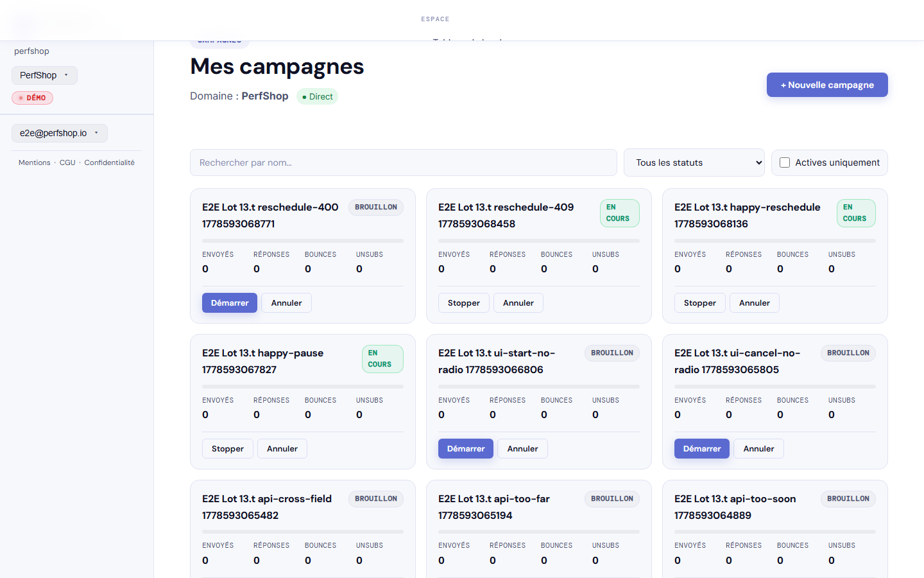Viewport: 924px width, 578px height.
Task: Click the DÉMO badge
Action: click(x=32, y=98)
